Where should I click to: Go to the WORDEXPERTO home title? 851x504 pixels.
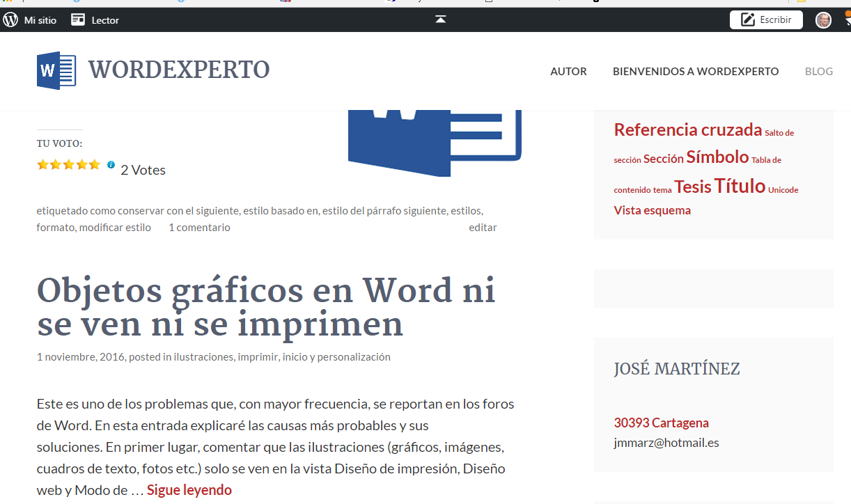point(179,70)
